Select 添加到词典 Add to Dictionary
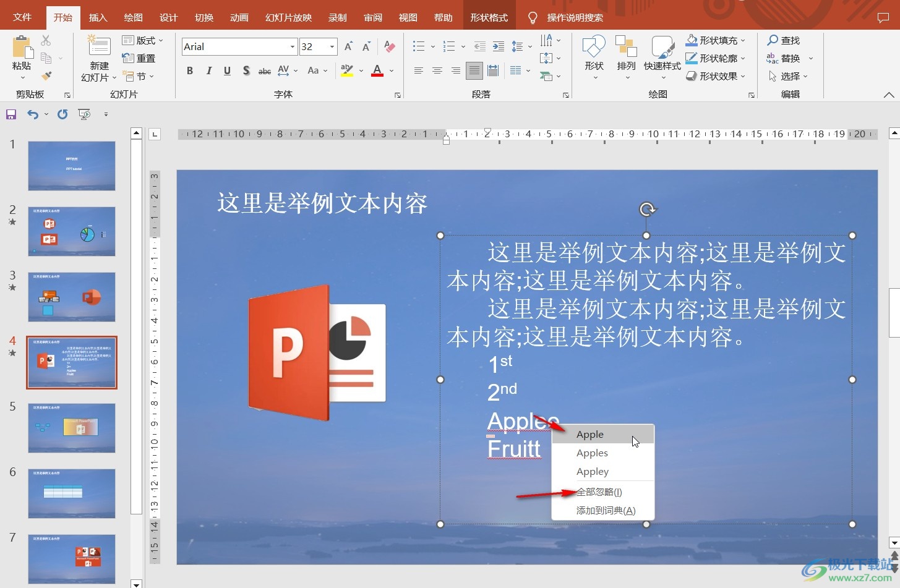The image size is (900, 588). 603,510
